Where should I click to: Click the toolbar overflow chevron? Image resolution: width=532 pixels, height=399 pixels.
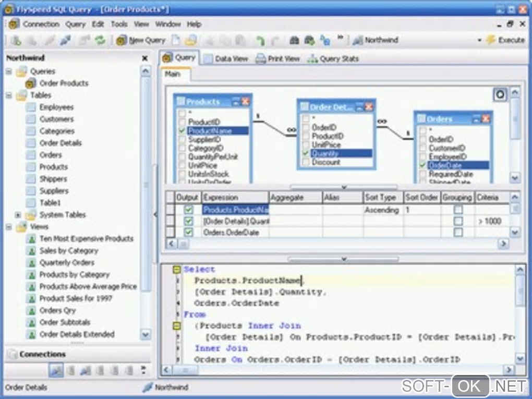click(x=340, y=37)
